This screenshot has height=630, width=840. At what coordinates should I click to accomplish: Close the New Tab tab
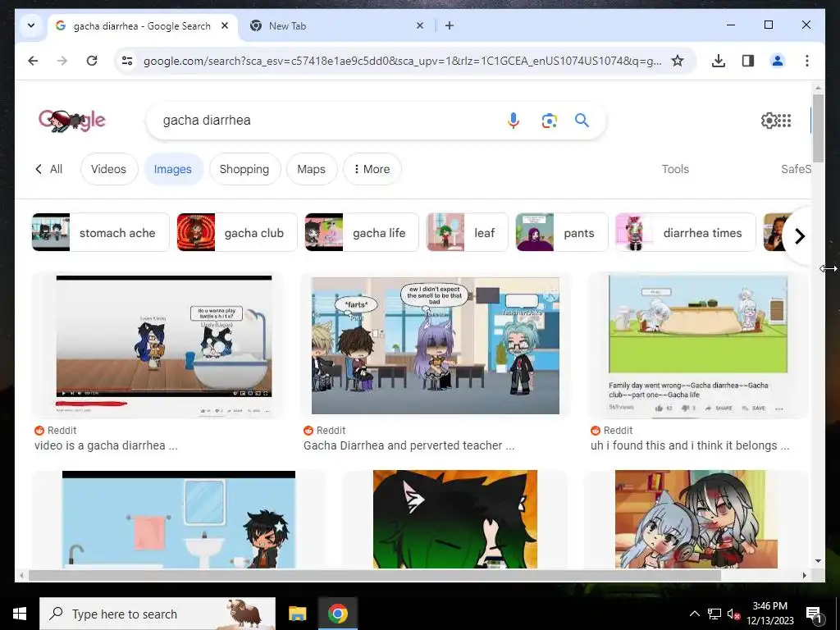pos(420,25)
